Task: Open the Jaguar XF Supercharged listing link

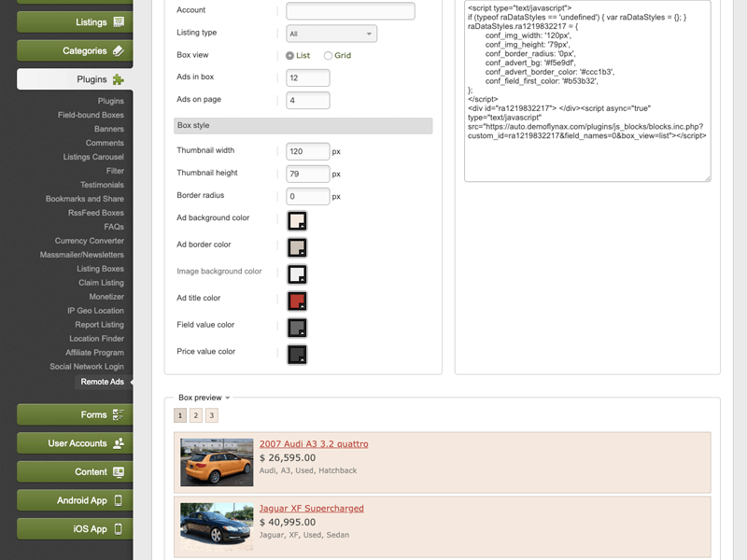Action: coord(311,508)
